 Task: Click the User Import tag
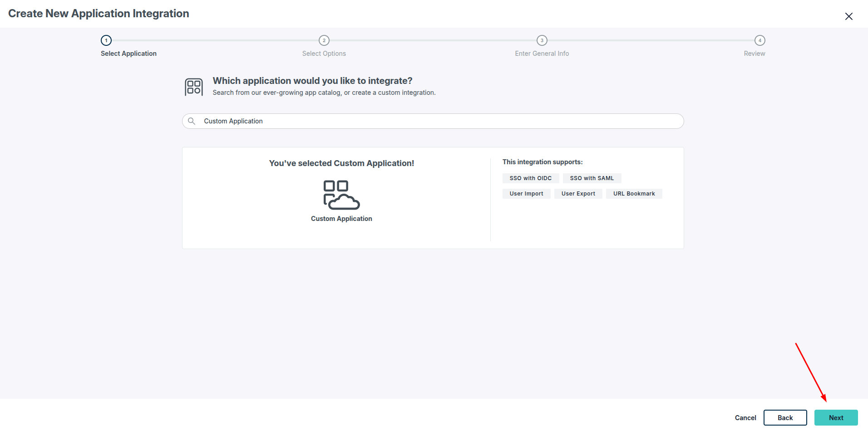(x=527, y=194)
